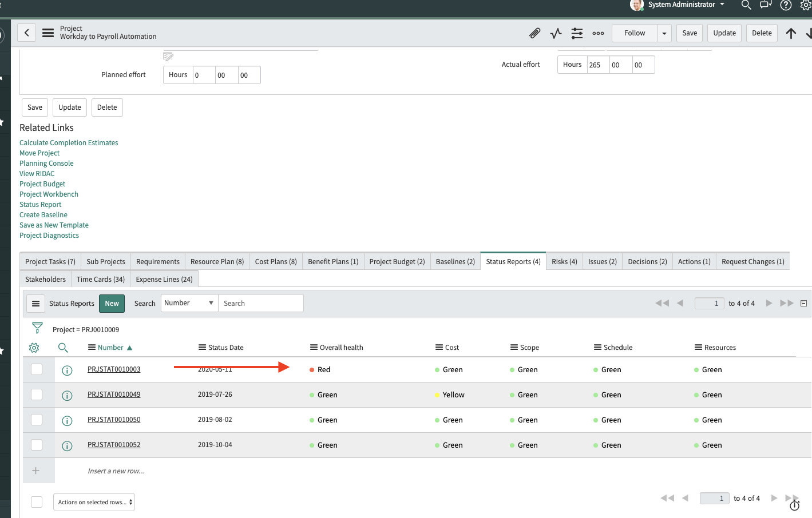This screenshot has height=518, width=812.
Task: Go to previous record with up arrow
Action: (791, 33)
